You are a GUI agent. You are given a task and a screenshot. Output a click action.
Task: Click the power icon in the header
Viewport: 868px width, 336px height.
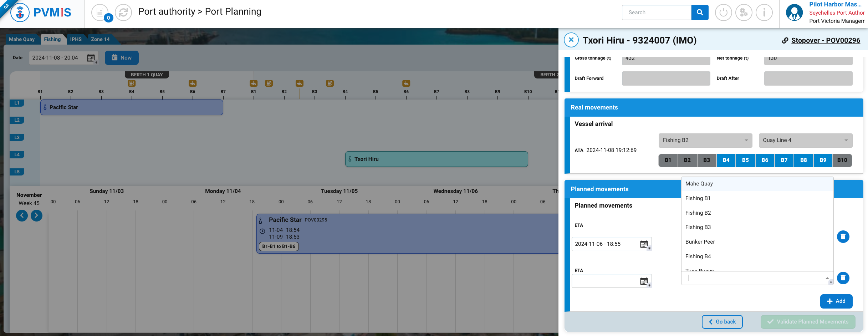coord(723,12)
